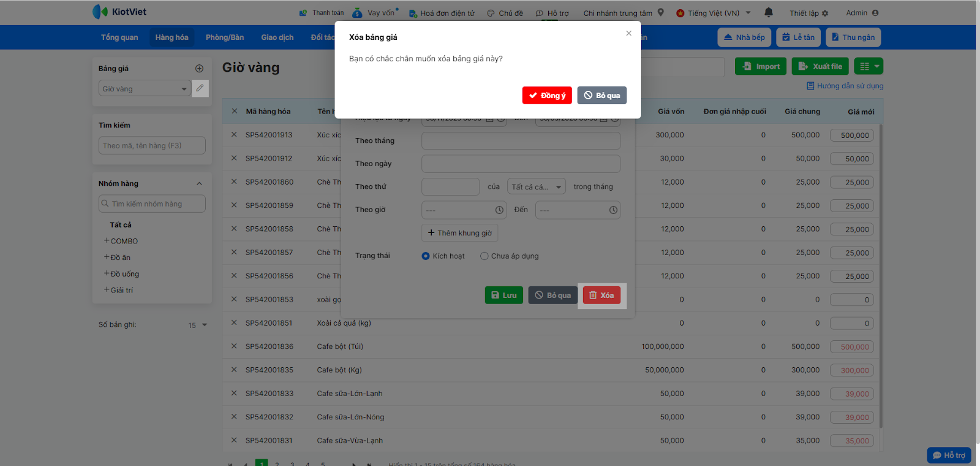Remove row SP542001858 with its X icon
Viewport: 980px width, 466px height.
coord(234,229)
